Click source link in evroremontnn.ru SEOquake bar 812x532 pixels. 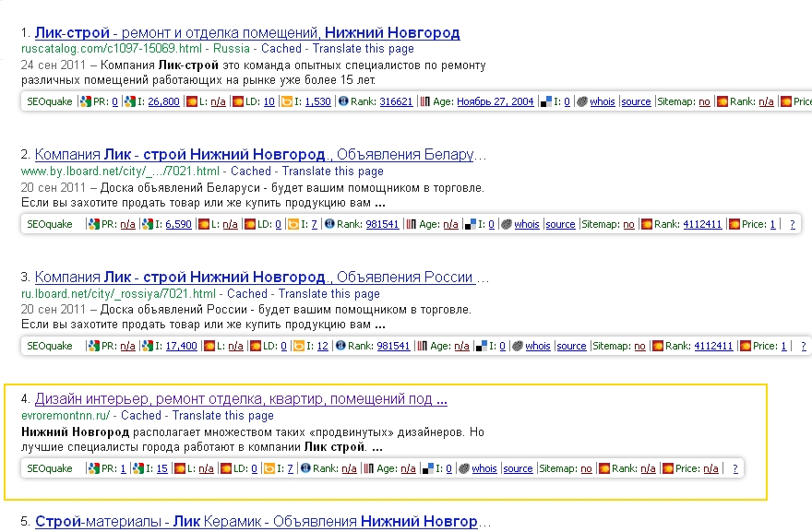[518, 469]
